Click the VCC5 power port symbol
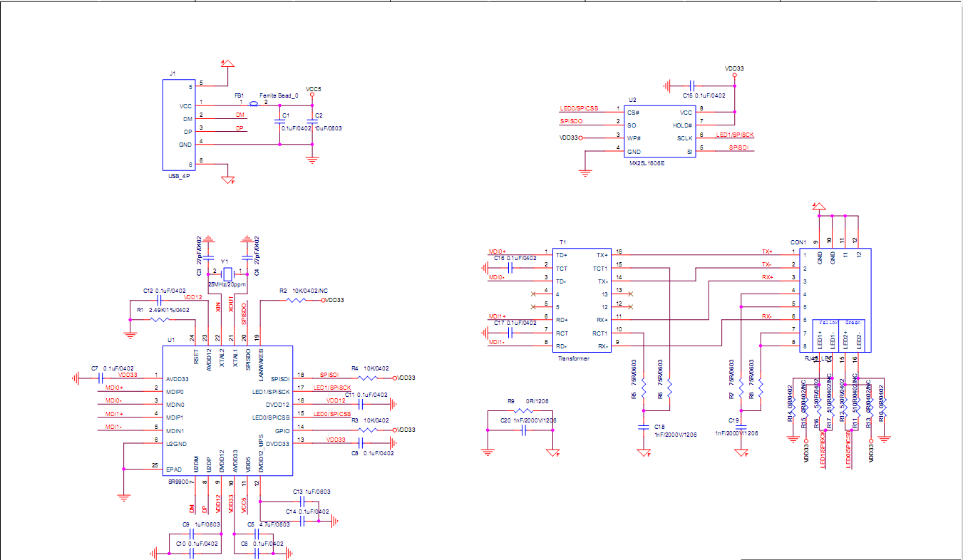Image resolution: width=963 pixels, height=560 pixels. coord(312,94)
